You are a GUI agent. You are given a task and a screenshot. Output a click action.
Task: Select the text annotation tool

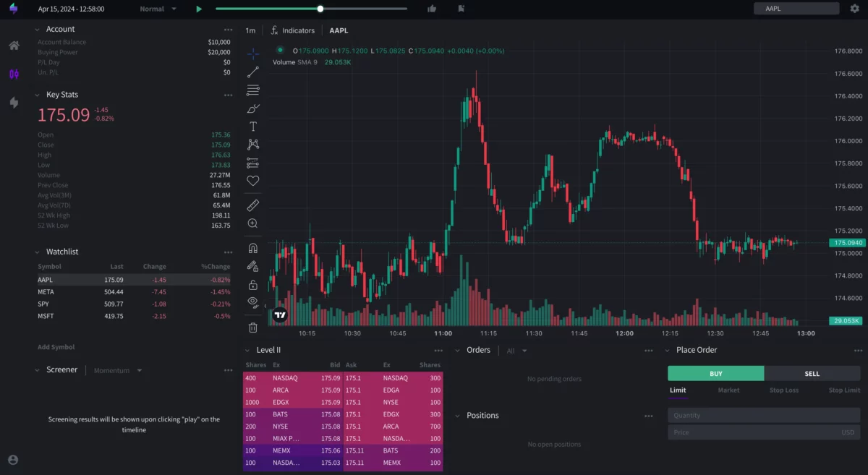pyautogui.click(x=252, y=127)
